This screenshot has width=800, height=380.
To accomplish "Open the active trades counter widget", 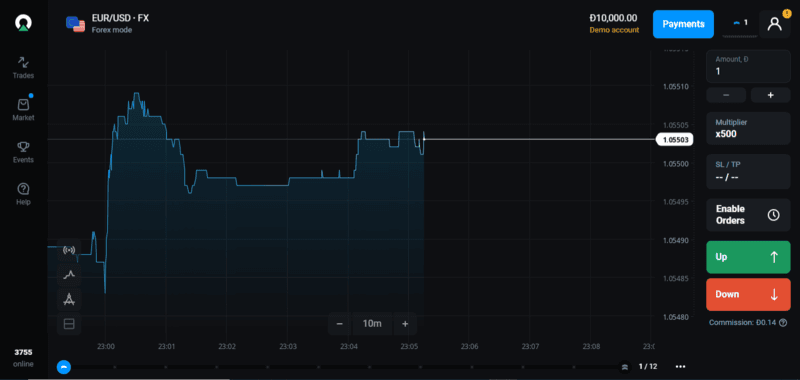I will (740, 24).
